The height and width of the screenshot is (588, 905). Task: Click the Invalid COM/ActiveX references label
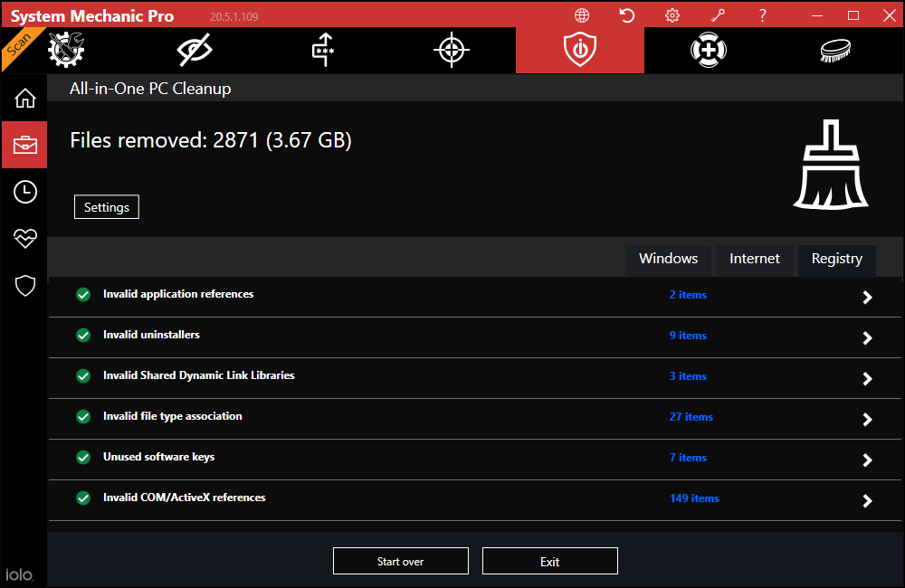pyautogui.click(x=184, y=498)
